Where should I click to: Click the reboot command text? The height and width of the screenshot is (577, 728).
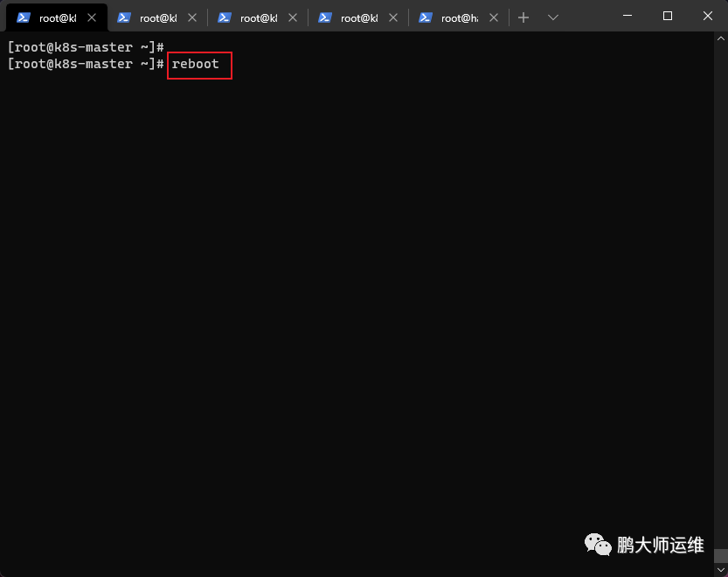click(x=196, y=64)
